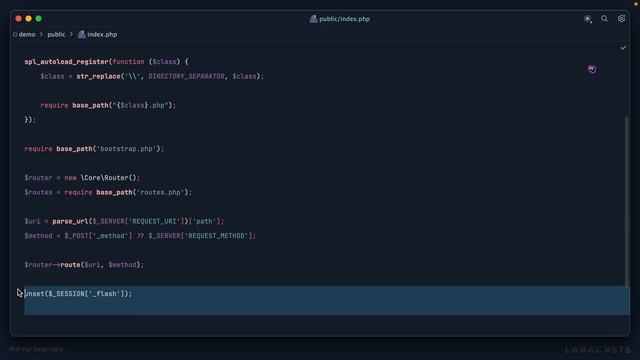This screenshot has width=640, height=360.
Task: Click the file icon beside public/index.php title
Action: click(313, 19)
